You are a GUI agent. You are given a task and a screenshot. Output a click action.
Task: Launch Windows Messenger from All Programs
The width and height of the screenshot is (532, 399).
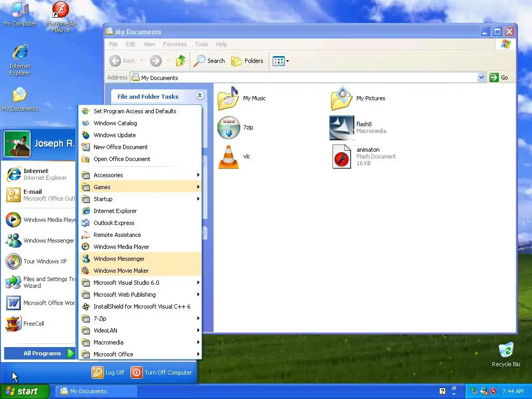click(x=140, y=259)
